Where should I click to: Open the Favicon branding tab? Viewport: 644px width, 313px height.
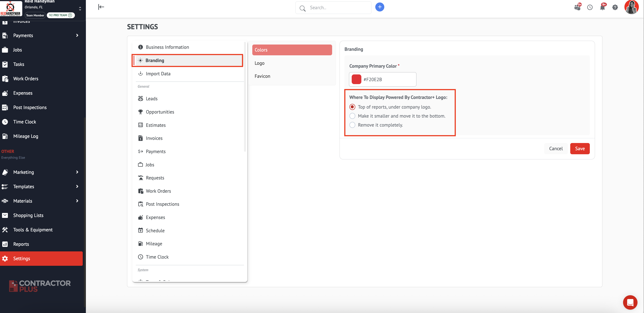pyautogui.click(x=262, y=76)
